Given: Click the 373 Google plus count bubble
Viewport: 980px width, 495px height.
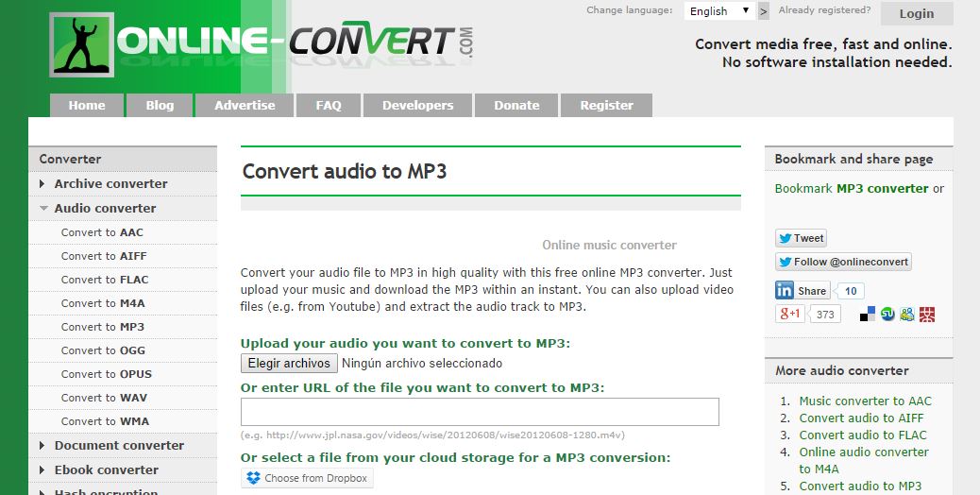Looking at the screenshot, I should pyautogui.click(x=825, y=315).
